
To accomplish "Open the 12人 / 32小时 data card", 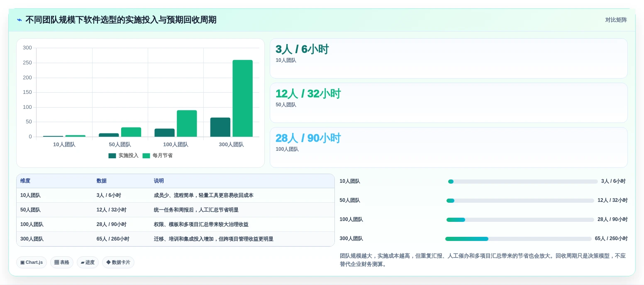I will pos(449,103).
